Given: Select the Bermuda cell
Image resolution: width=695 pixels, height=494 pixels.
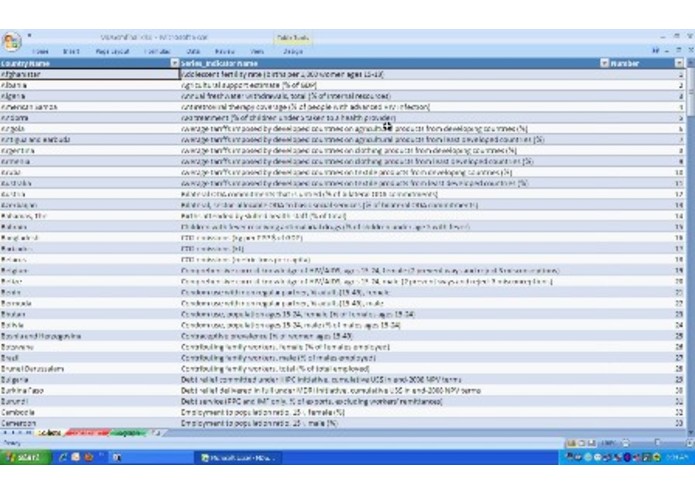Looking at the screenshot, I should (x=90, y=303).
